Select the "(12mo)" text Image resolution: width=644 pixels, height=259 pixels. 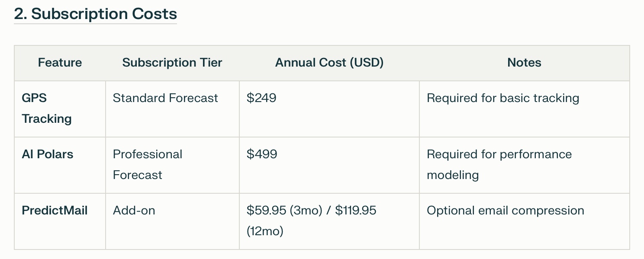(x=265, y=231)
